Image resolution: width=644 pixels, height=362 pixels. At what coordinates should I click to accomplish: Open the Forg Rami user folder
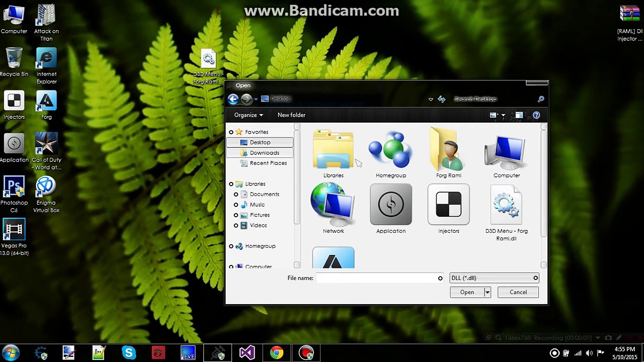click(448, 153)
